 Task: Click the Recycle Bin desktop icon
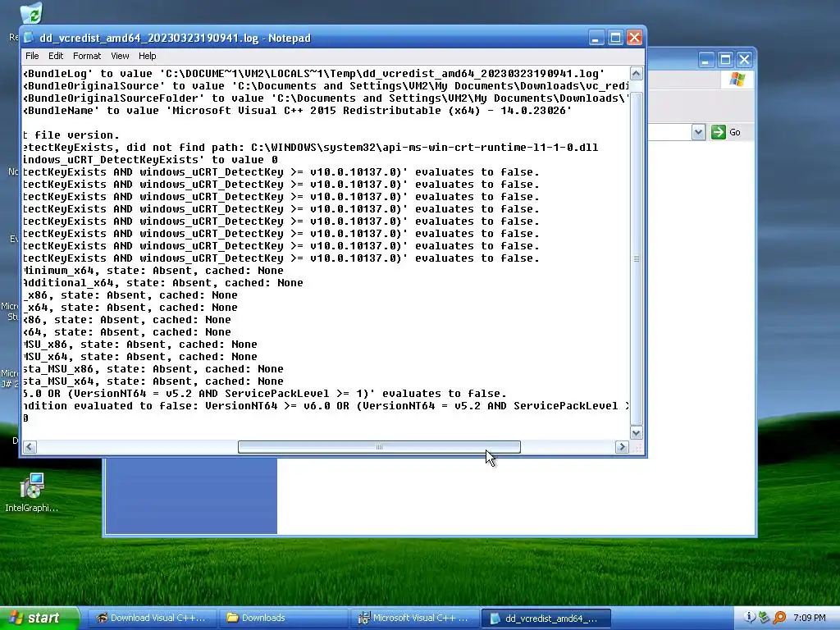31,13
